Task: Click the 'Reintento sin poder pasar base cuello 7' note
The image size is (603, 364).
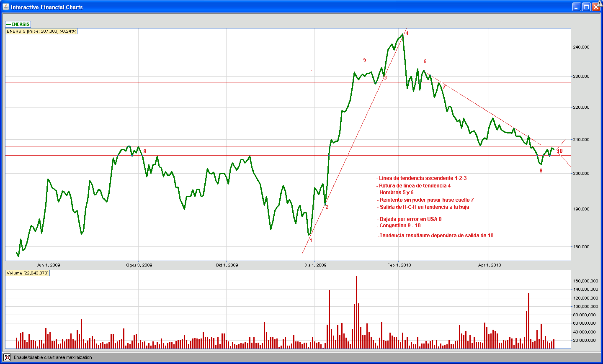Action: [x=425, y=200]
